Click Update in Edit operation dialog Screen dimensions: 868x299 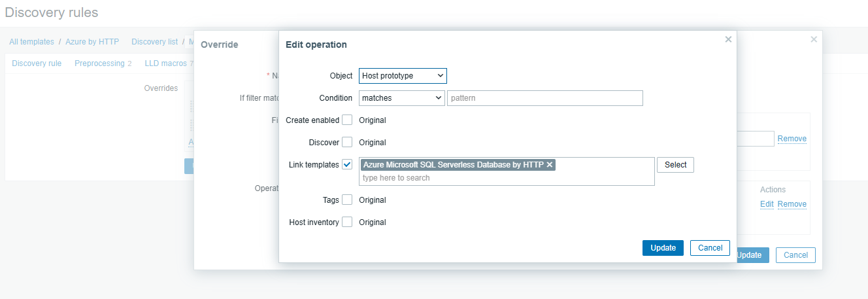[663, 248]
